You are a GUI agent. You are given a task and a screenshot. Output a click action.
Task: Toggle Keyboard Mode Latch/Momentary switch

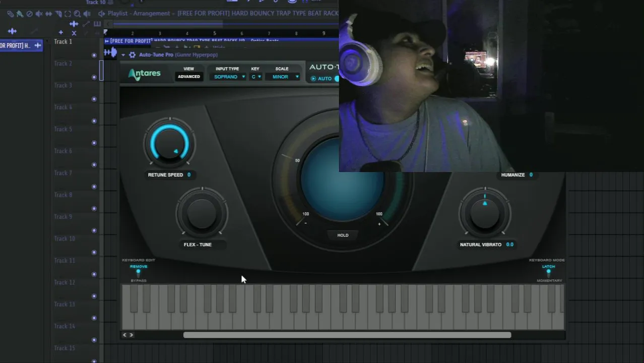[x=548, y=273]
